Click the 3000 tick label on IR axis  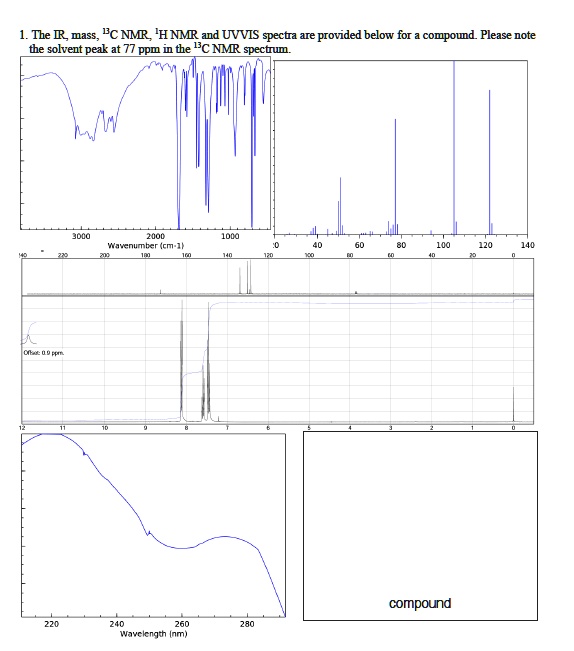click(81, 236)
